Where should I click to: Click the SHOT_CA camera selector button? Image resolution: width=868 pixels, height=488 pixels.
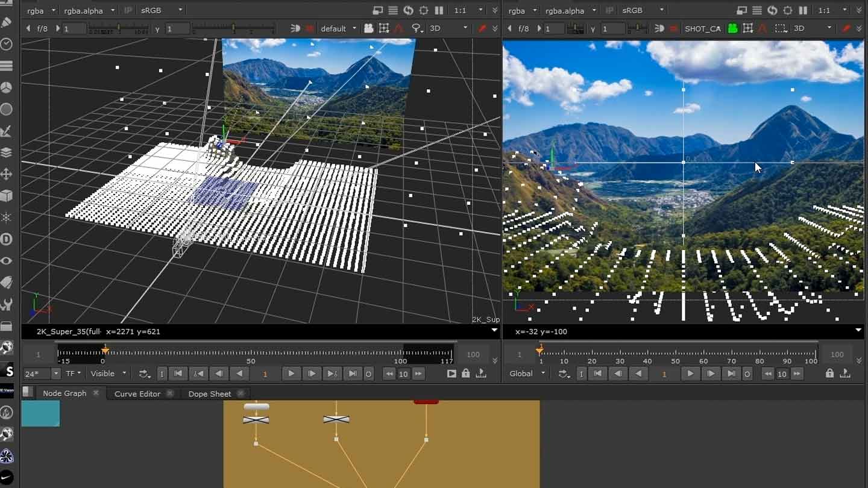[703, 28]
